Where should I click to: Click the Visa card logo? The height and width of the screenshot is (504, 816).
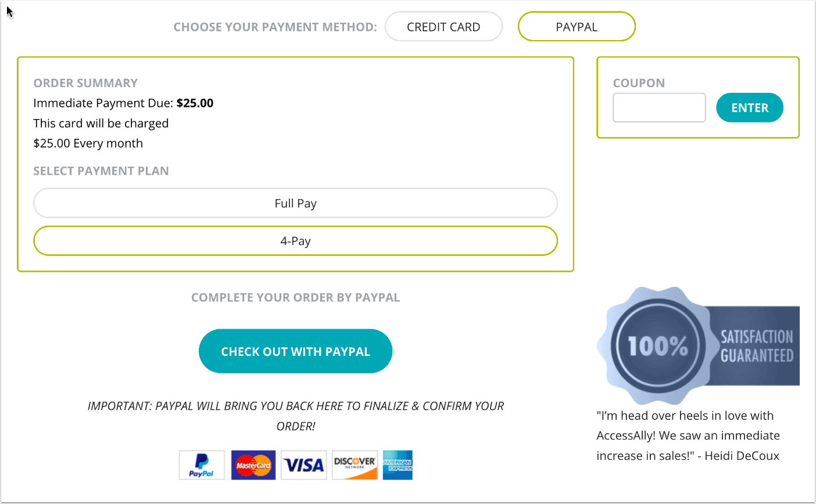303,465
